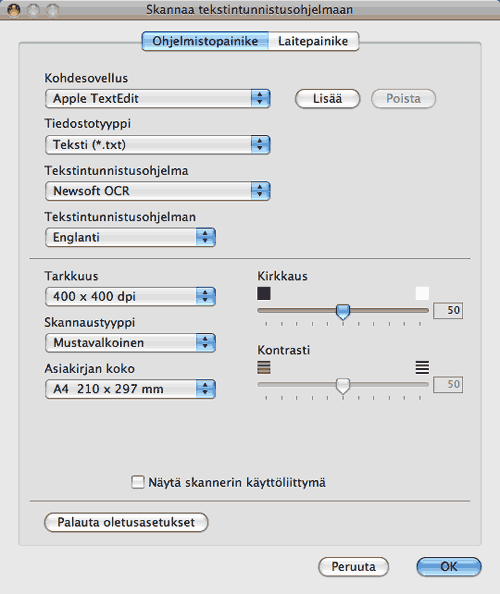Open the Newsoft OCR program dropdown
The width and height of the screenshot is (500, 594).
[x=157, y=191]
